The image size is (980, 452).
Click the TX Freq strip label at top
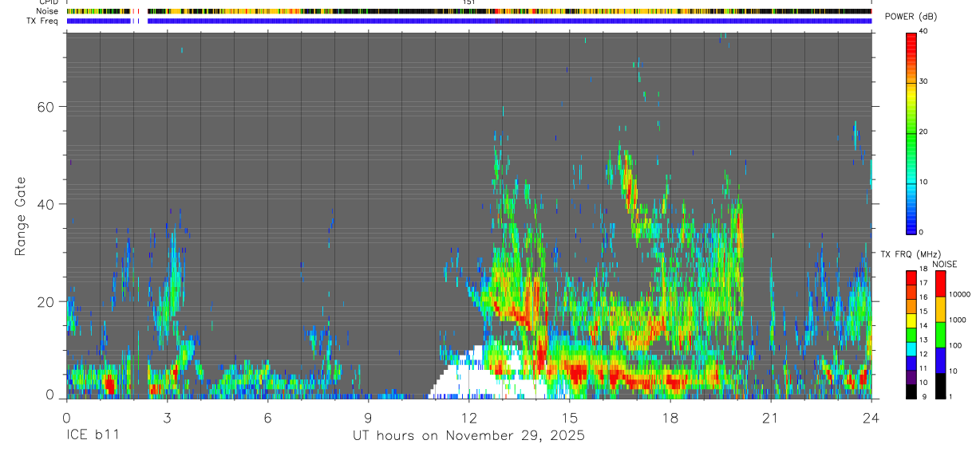pyautogui.click(x=42, y=21)
